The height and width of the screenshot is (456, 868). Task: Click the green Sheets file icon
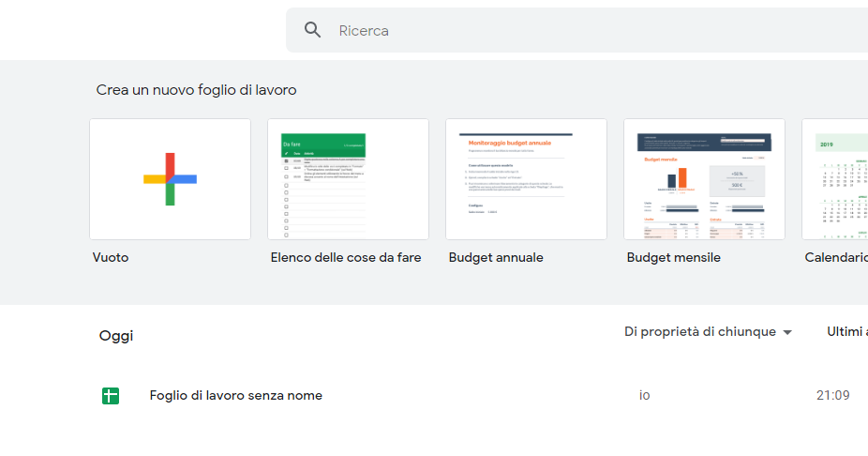coord(111,396)
